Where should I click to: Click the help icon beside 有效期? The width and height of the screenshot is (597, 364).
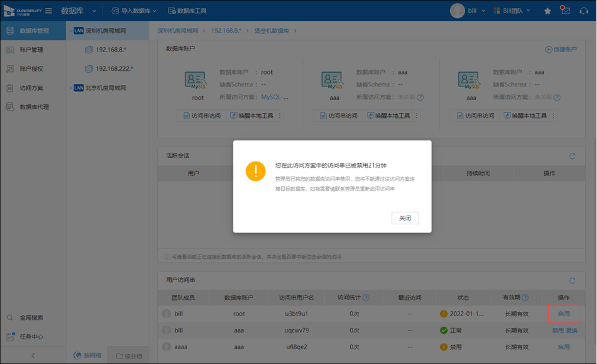pos(525,298)
